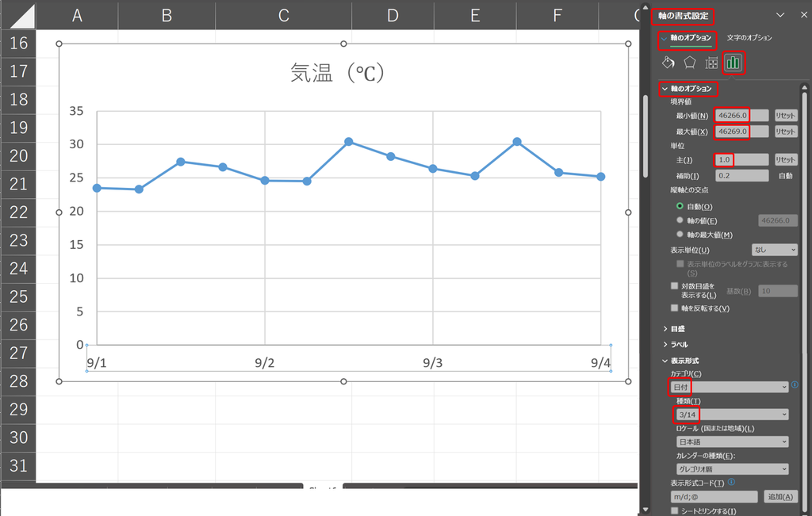Click the pane scrollbar down arrow

click(x=645, y=510)
